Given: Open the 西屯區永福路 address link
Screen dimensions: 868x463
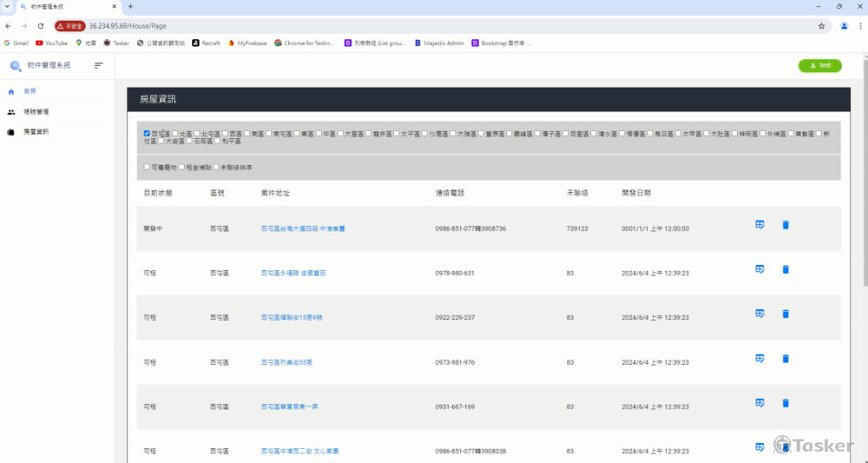Looking at the screenshot, I should pyautogui.click(x=293, y=273).
